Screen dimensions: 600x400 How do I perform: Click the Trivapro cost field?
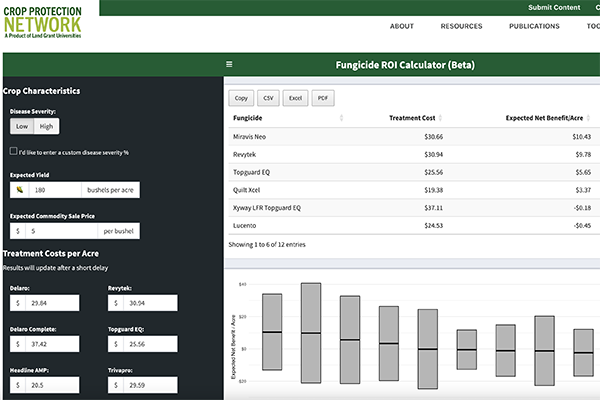[x=150, y=385]
